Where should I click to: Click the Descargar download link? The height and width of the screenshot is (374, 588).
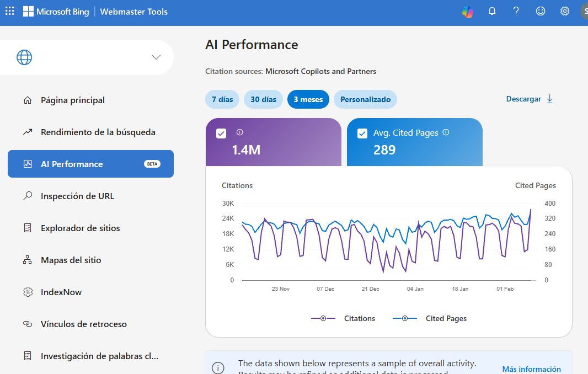pyautogui.click(x=523, y=99)
